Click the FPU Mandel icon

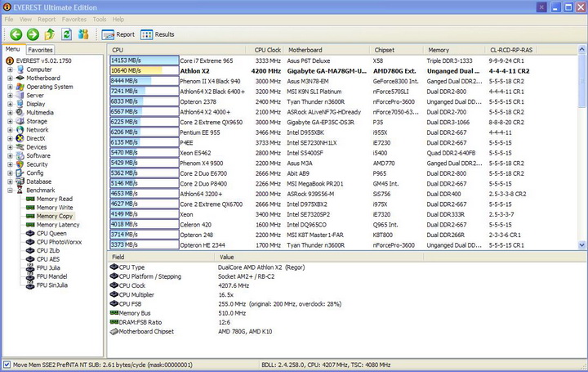pos(30,276)
